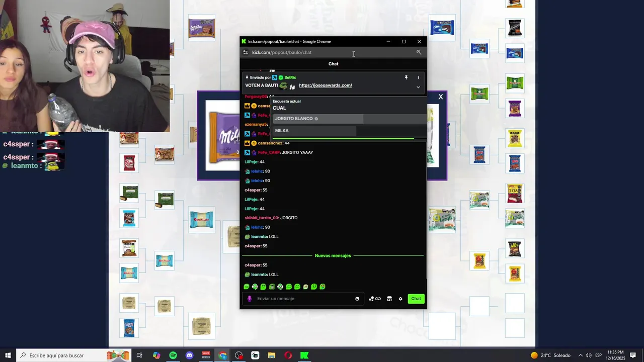644x362 pixels.
Task: Open the weather 24°C Soleado widget
Action: (x=551, y=355)
